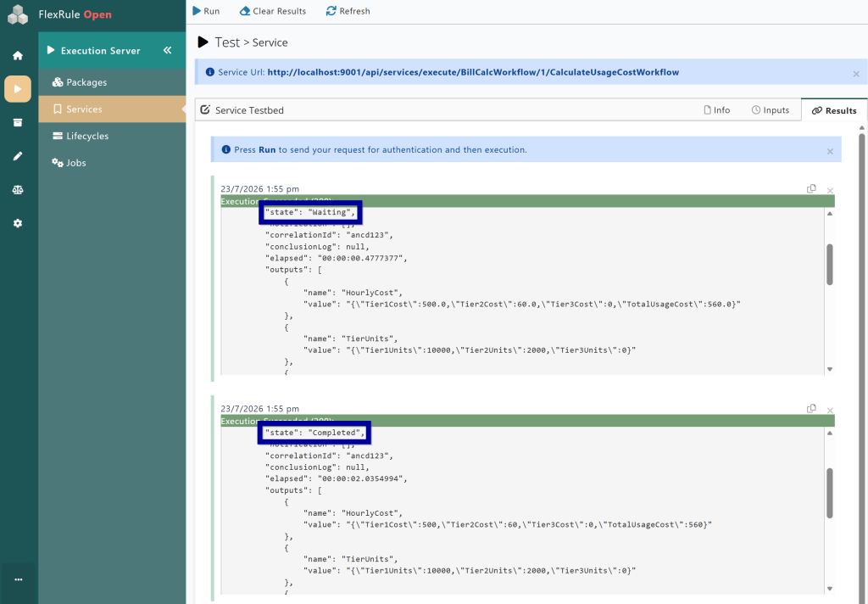Dismiss the Service Url info banner
This screenshot has height=604, width=868.
pos(856,74)
